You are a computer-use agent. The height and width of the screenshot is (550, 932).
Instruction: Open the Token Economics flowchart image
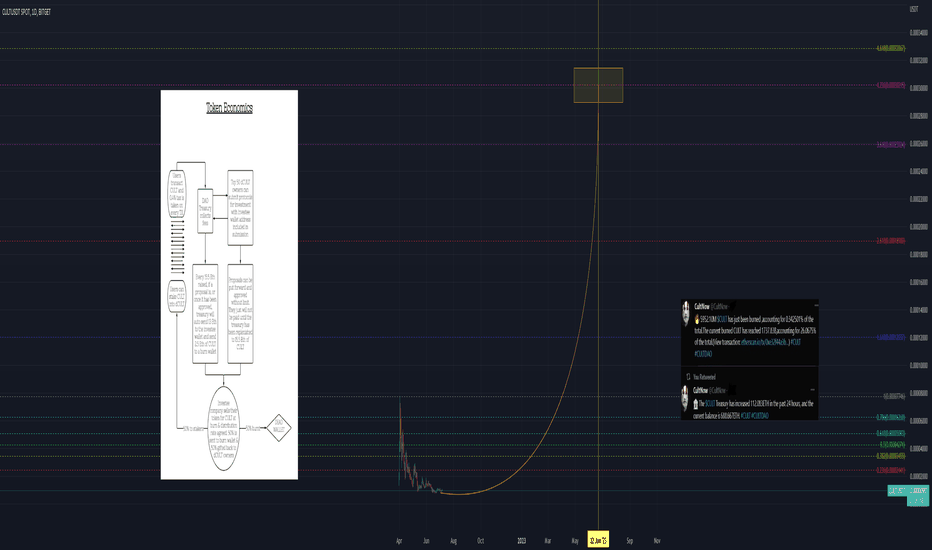[229, 284]
